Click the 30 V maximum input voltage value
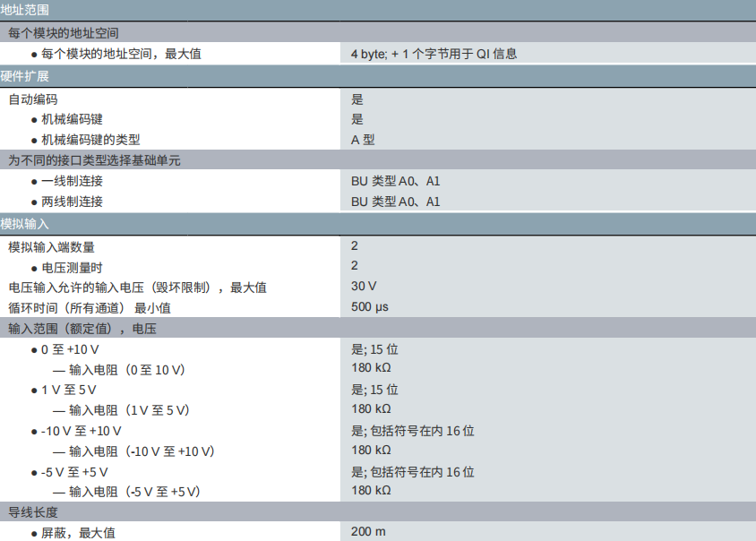The image size is (756, 541). point(364,287)
